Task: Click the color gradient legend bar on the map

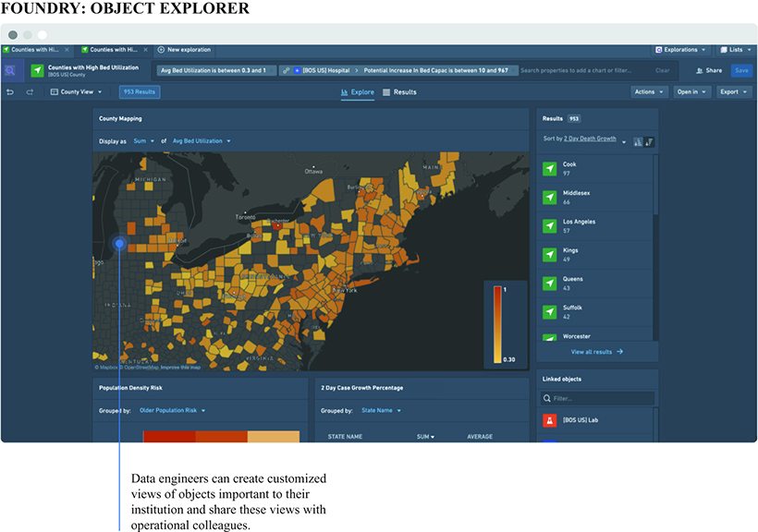Action: pos(497,323)
